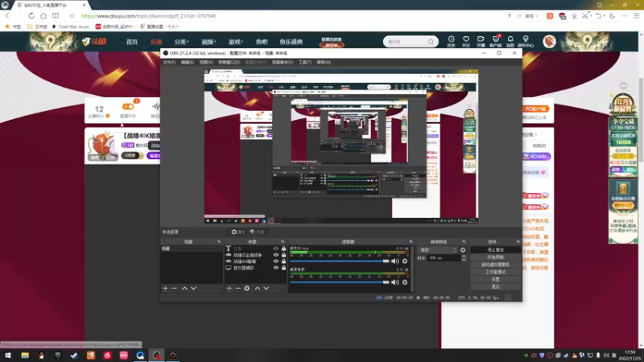Open the OBS 场景集合(S) menu
Viewport: 644px width, 362px height.
(283, 63)
